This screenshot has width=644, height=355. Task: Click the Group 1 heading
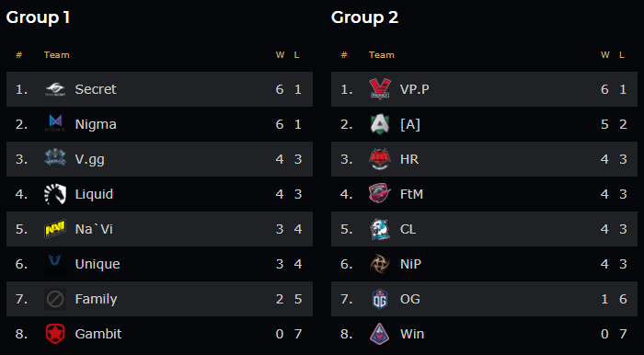(x=38, y=17)
